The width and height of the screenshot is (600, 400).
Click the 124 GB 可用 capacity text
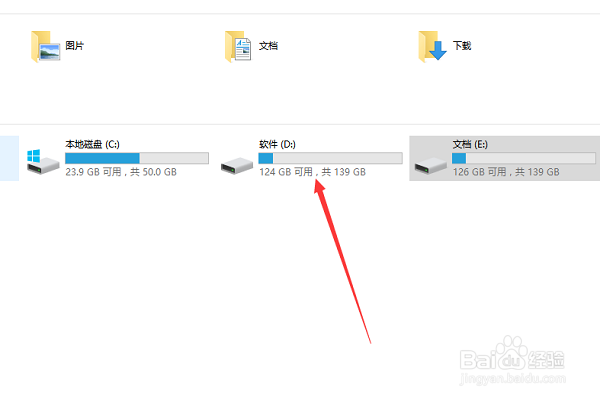pos(286,172)
